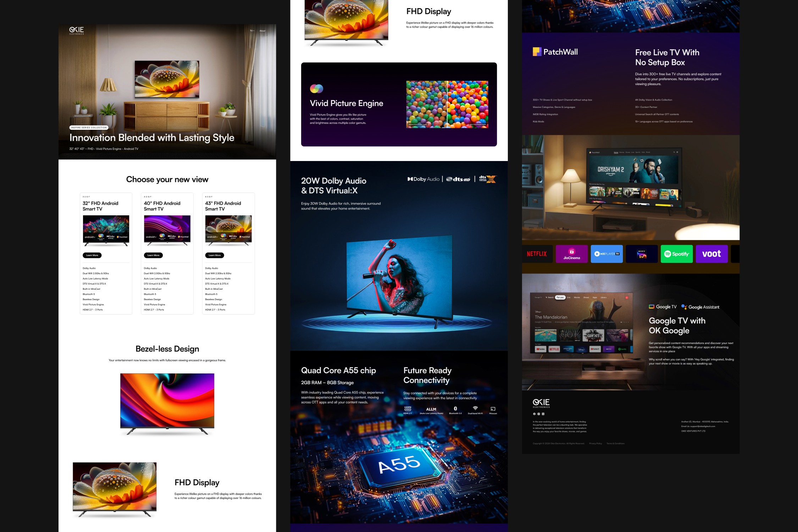Open the JioCinema app tile
The image size is (798, 532).
pyautogui.click(x=571, y=254)
